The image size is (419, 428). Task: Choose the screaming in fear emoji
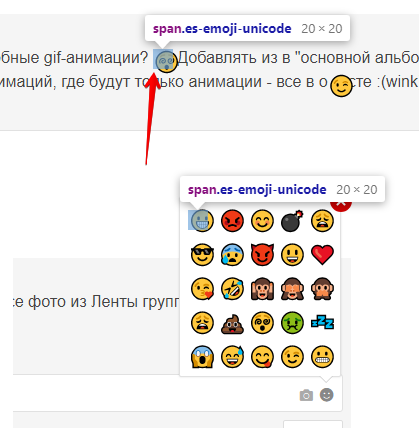point(202,357)
